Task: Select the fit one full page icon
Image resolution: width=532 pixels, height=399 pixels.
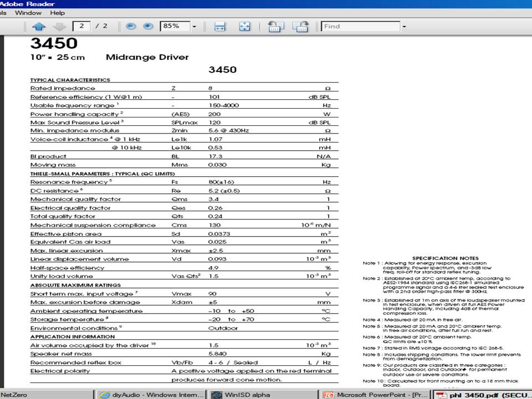Action: 244,27
